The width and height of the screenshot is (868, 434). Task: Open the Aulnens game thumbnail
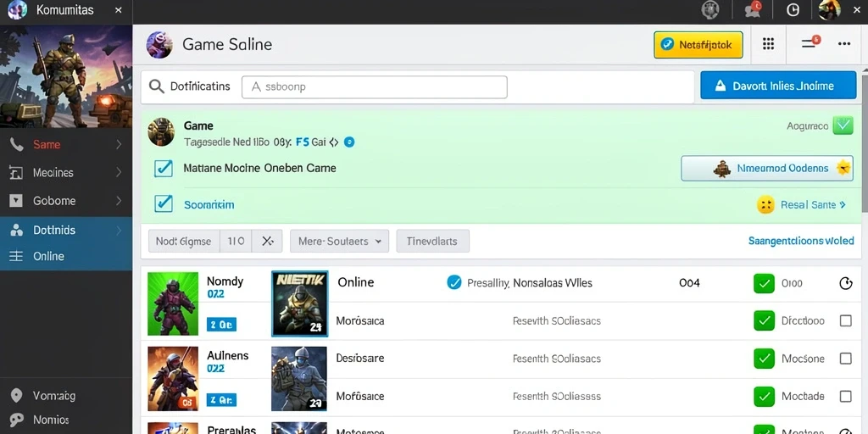[173, 379]
